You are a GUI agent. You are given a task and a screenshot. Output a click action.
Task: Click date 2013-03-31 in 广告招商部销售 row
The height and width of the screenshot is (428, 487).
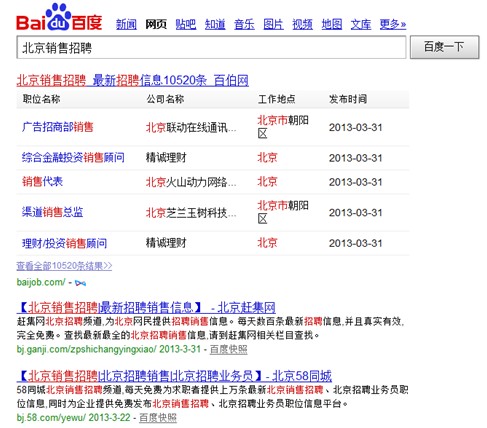pyautogui.click(x=356, y=127)
